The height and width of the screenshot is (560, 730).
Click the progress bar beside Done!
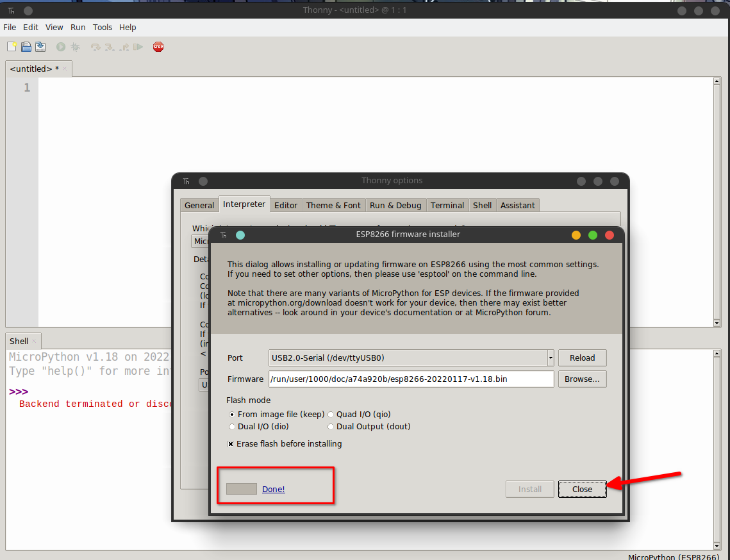coord(241,489)
